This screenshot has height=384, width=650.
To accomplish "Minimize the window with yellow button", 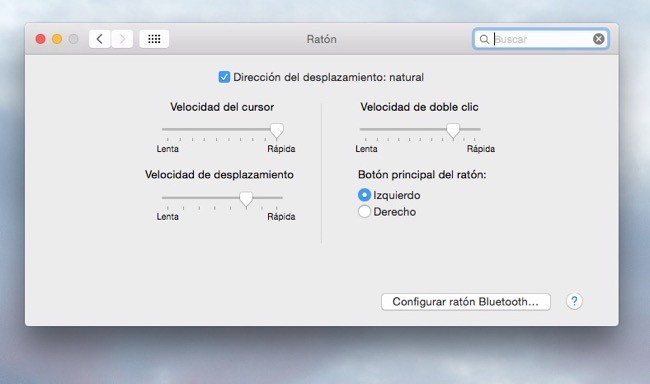I will [x=57, y=39].
